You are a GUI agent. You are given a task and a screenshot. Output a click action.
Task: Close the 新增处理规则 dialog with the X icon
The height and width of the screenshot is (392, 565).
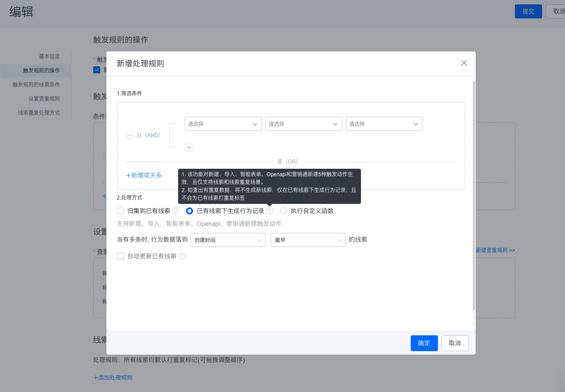tap(464, 63)
